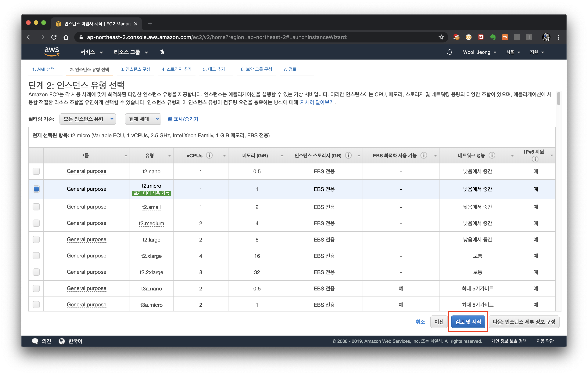This screenshot has height=375, width=588.
Task: Click the 검토 및 시작 button
Action: [468, 322]
